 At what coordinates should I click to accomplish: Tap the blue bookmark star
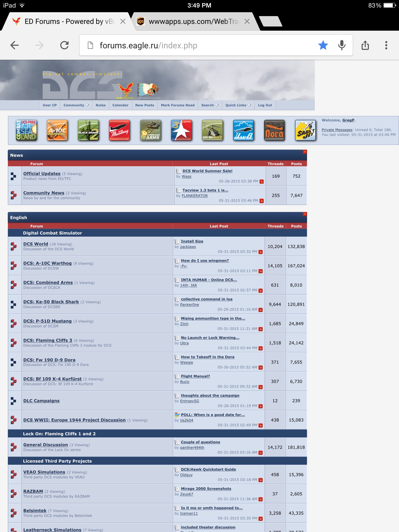tap(323, 45)
